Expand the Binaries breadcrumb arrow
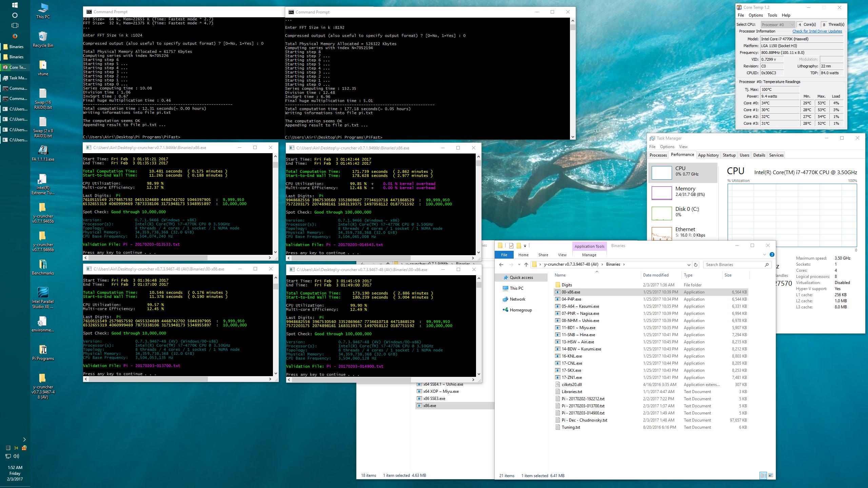This screenshot has width=868, height=488. (624, 264)
